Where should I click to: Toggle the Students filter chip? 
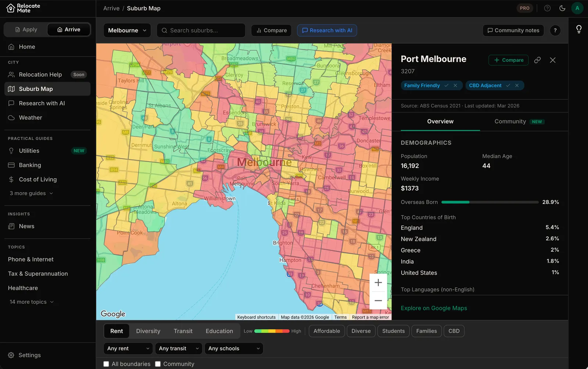pyautogui.click(x=393, y=331)
